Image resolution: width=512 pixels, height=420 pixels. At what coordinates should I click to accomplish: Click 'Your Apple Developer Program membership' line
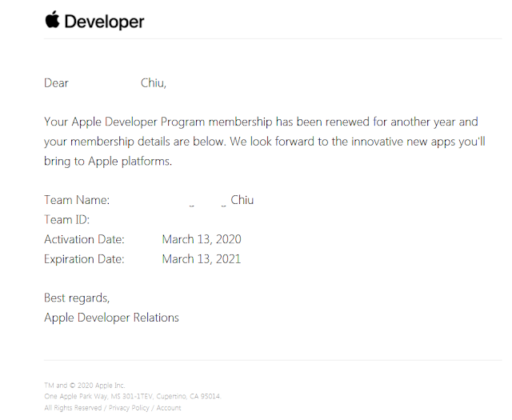tap(262, 122)
